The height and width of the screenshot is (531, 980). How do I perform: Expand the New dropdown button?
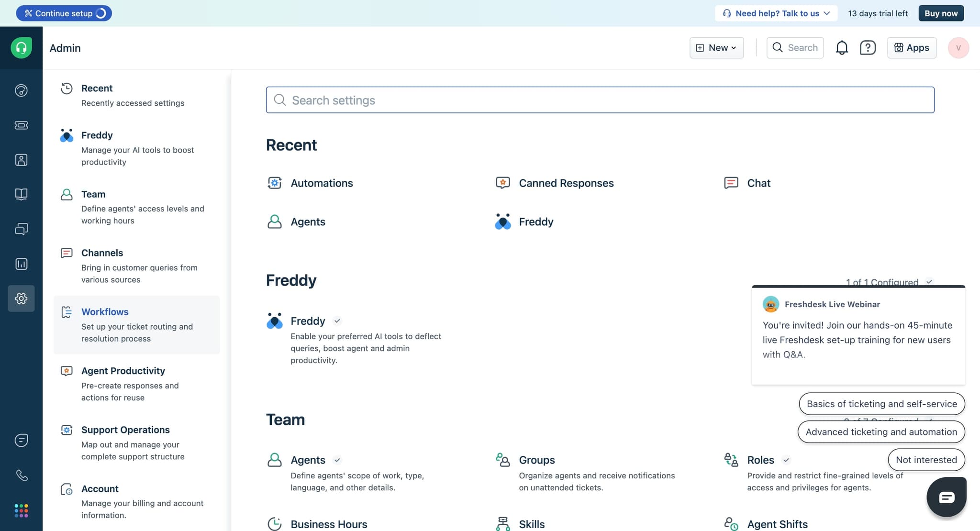click(716, 48)
